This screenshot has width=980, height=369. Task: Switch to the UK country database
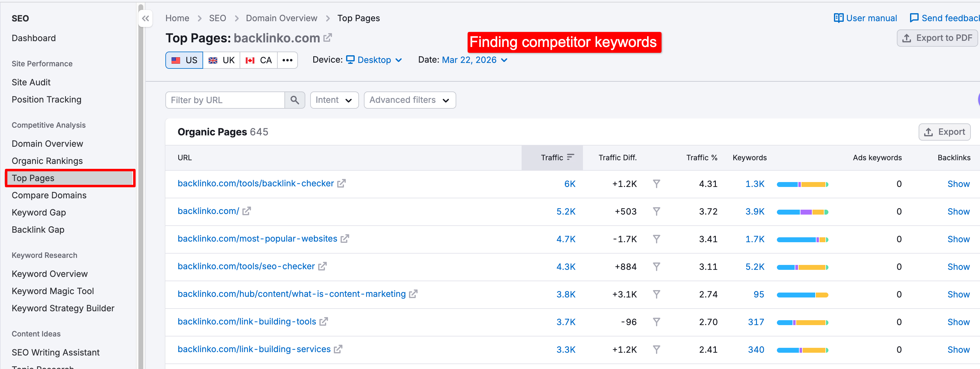(222, 60)
